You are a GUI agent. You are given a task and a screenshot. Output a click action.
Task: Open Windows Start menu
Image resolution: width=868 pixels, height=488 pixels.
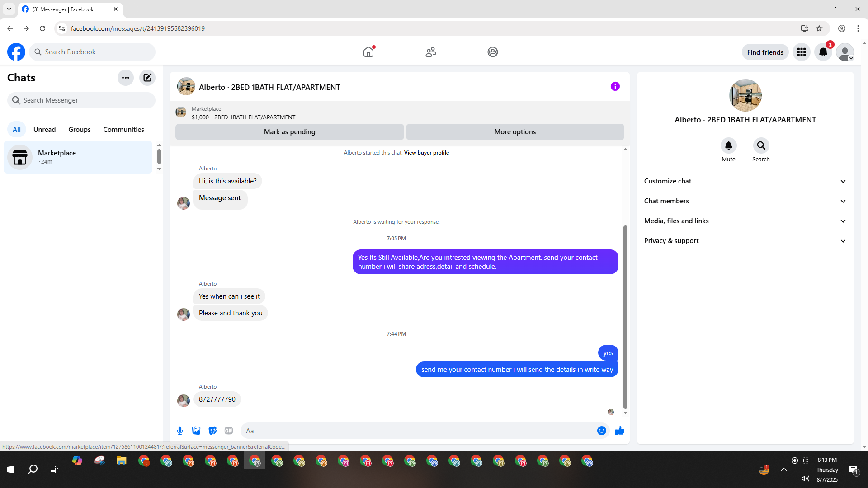pos(11,469)
